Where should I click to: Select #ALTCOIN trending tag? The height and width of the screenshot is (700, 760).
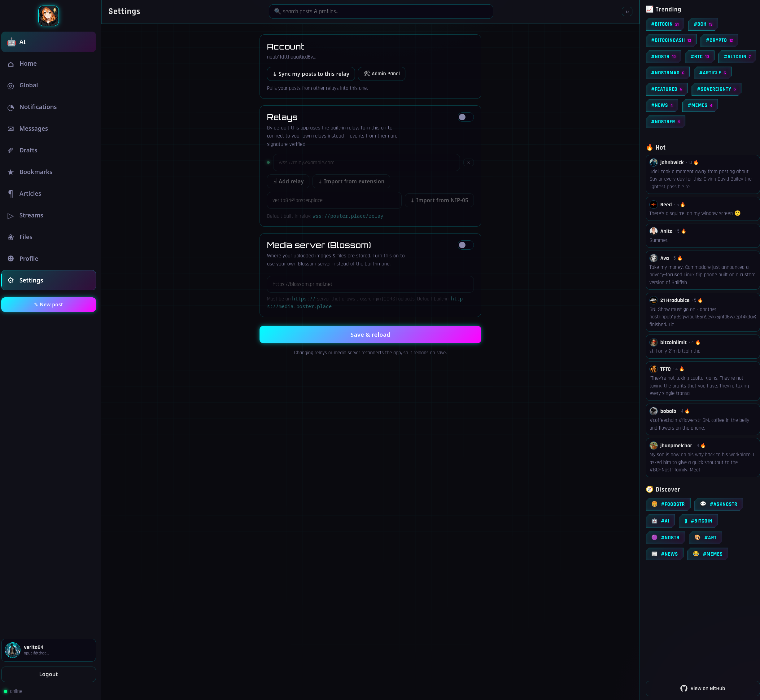(737, 57)
